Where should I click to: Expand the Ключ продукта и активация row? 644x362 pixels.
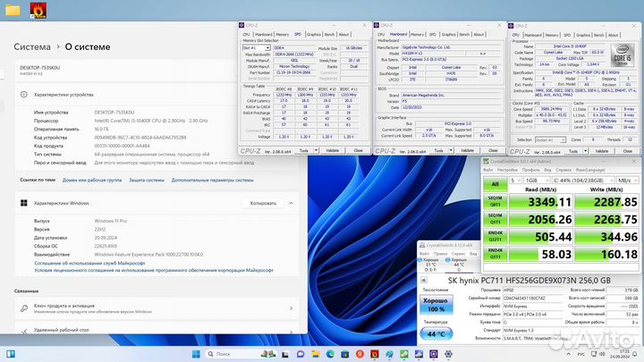tap(292, 308)
